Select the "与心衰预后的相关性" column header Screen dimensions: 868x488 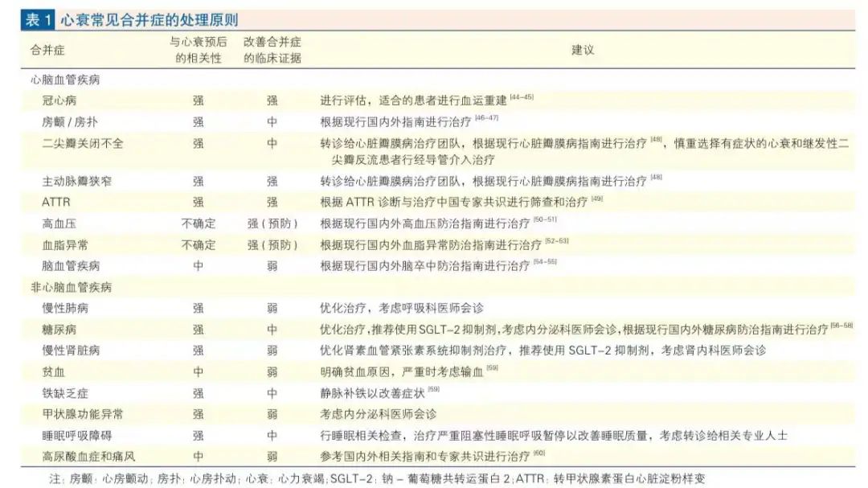pos(198,50)
